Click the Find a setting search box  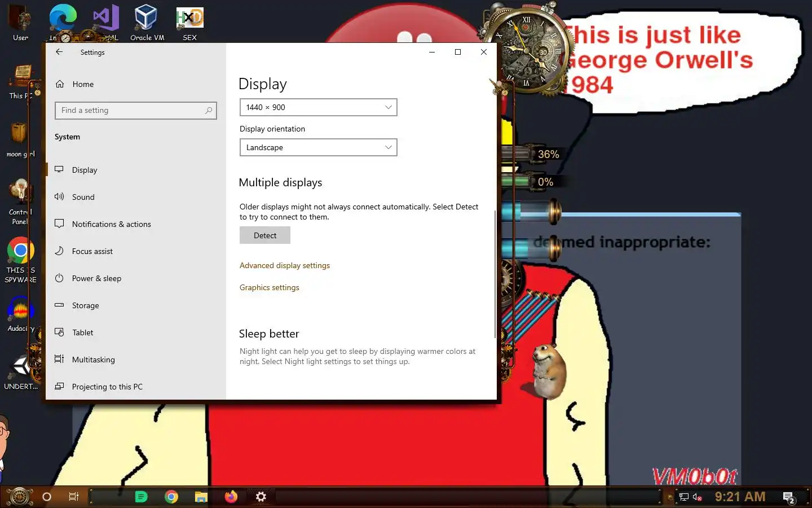click(x=136, y=111)
